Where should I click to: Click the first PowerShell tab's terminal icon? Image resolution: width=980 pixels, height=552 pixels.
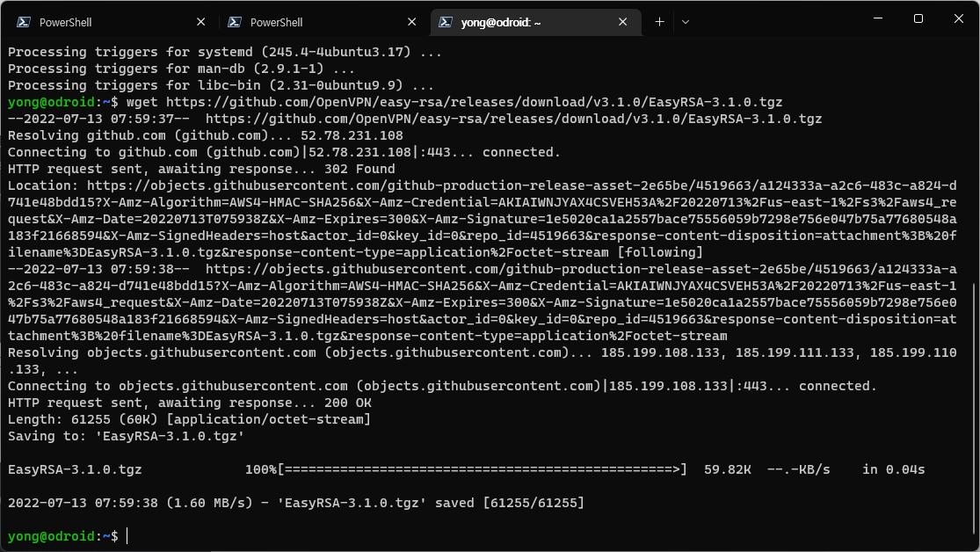click(24, 22)
